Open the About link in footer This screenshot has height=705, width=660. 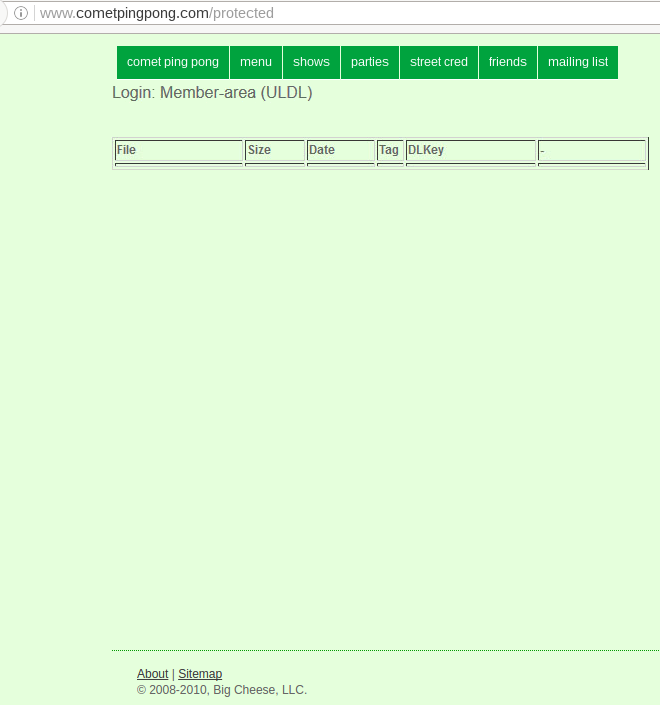(x=152, y=674)
